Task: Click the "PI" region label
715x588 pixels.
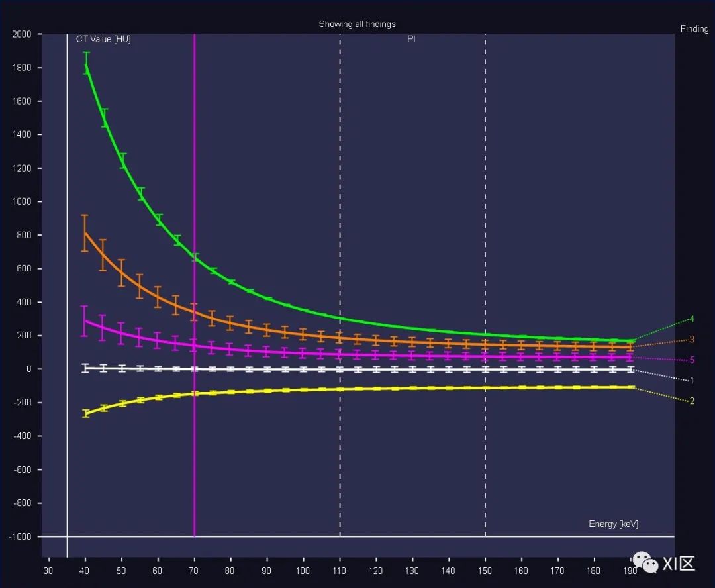Action: coord(411,40)
